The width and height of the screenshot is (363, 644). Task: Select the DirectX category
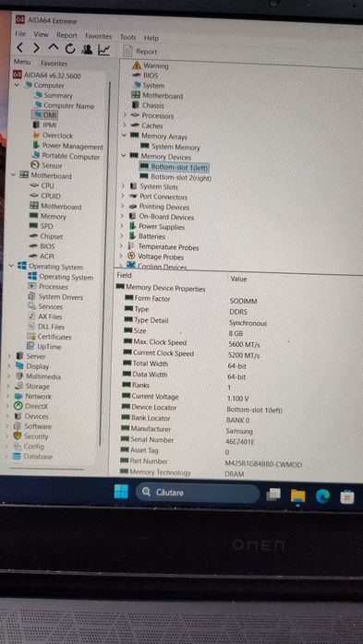coord(30,406)
